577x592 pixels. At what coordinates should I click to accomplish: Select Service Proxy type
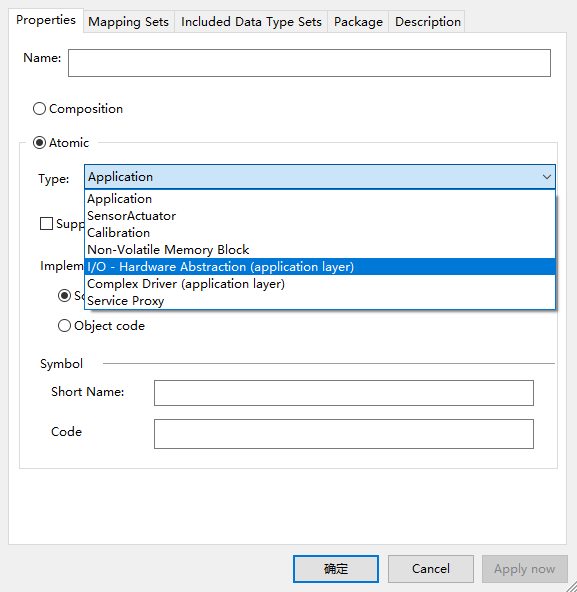[x=320, y=301]
